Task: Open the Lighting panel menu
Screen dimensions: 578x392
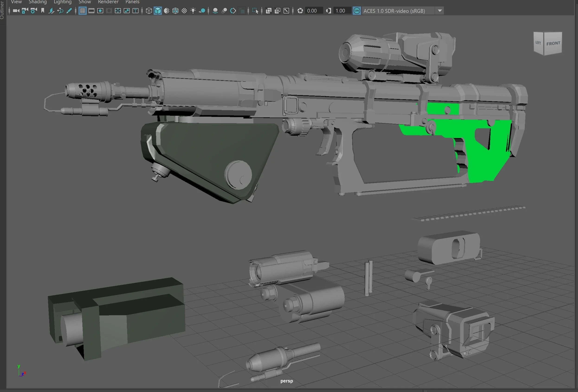Action: pos(63,2)
